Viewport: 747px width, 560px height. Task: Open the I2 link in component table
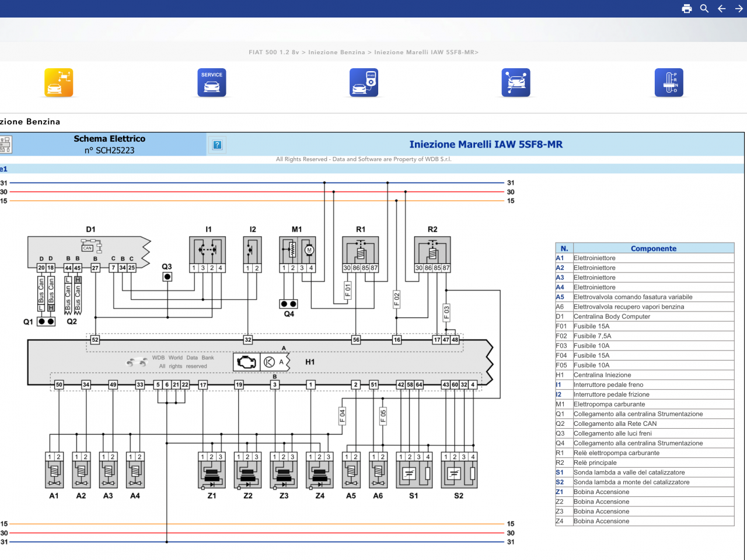[x=558, y=394]
